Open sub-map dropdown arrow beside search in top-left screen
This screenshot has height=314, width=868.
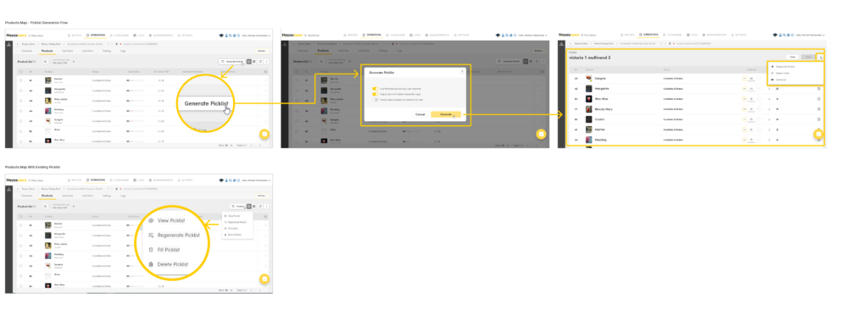(75, 61)
